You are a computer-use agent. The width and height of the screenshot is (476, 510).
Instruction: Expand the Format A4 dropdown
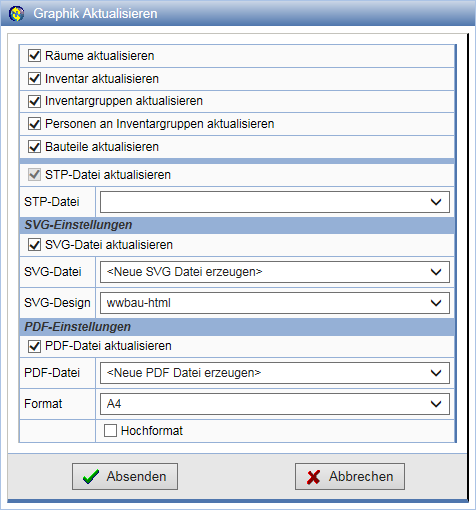(275, 404)
